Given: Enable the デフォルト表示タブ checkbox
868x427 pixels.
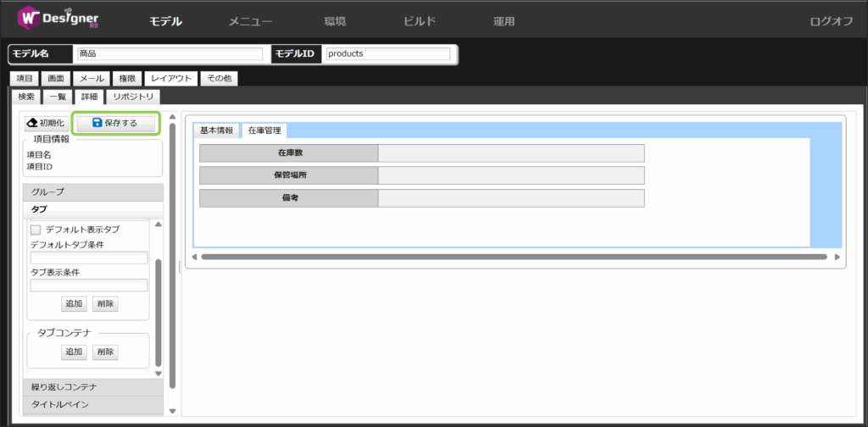Looking at the screenshot, I should [36, 230].
